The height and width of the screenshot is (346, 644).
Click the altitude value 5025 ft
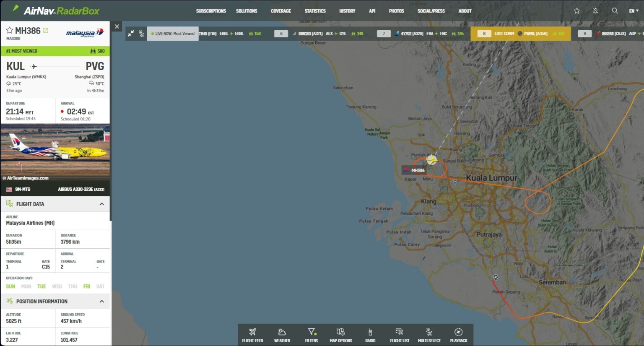(14, 321)
